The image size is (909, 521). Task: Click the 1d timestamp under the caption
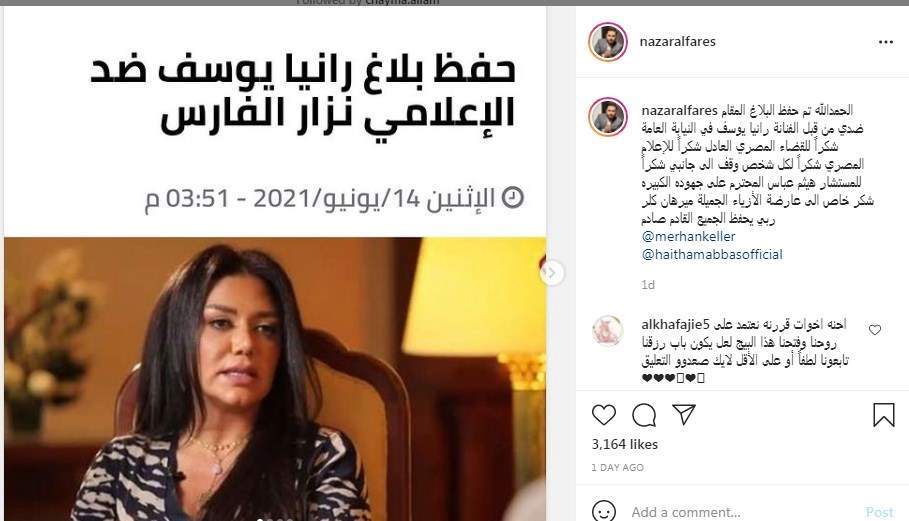tap(648, 285)
